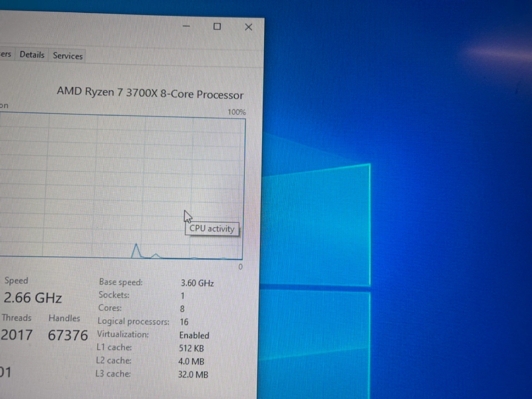Click the 2017 threads count
The width and height of the screenshot is (532, 399).
[x=17, y=335]
